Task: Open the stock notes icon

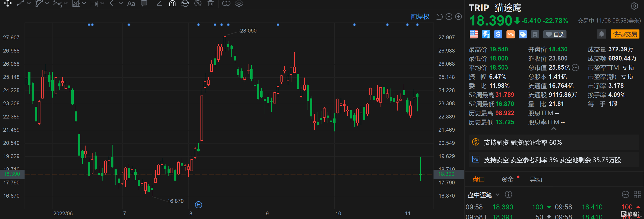Action: 535,35
